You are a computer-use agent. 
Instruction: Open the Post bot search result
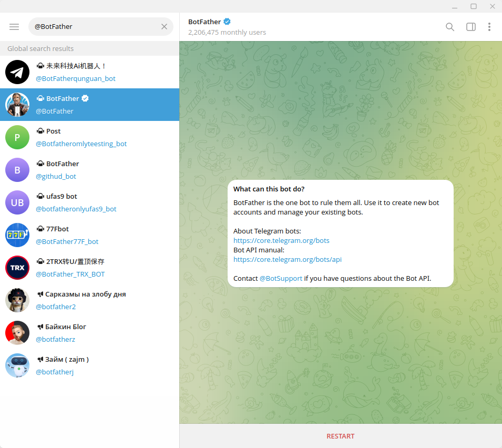[x=90, y=137]
